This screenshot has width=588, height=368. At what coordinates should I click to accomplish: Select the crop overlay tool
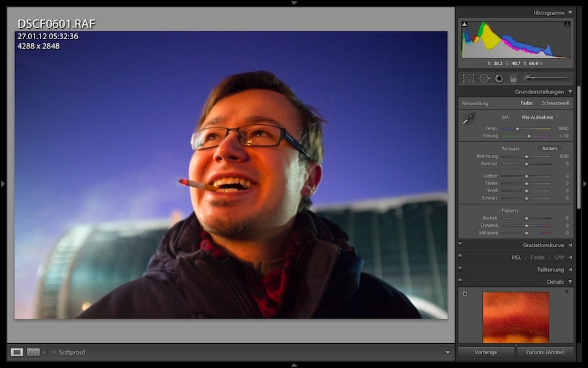(x=468, y=78)
